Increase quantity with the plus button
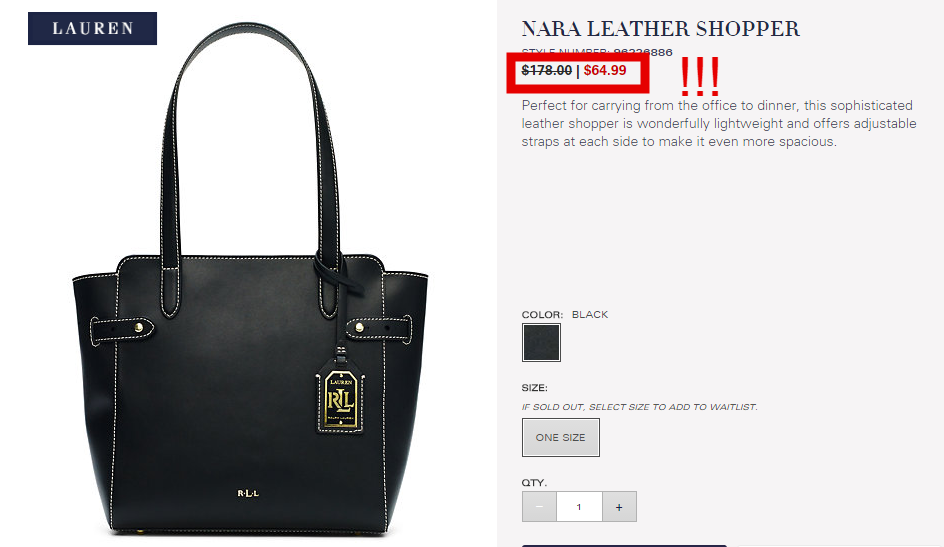Viewport: 944px width, 547px height. click(619, 507)
